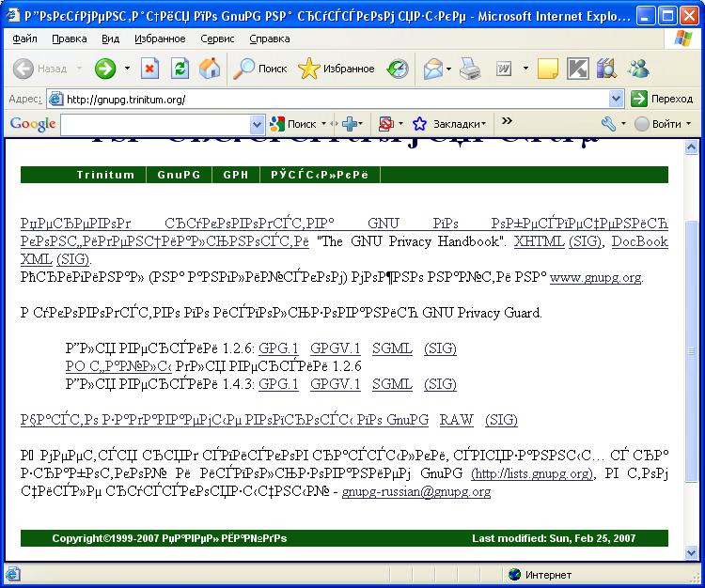Follow the DocBook link
The width and height of the screenshot is (705, 588).
(x=640, y=241)
